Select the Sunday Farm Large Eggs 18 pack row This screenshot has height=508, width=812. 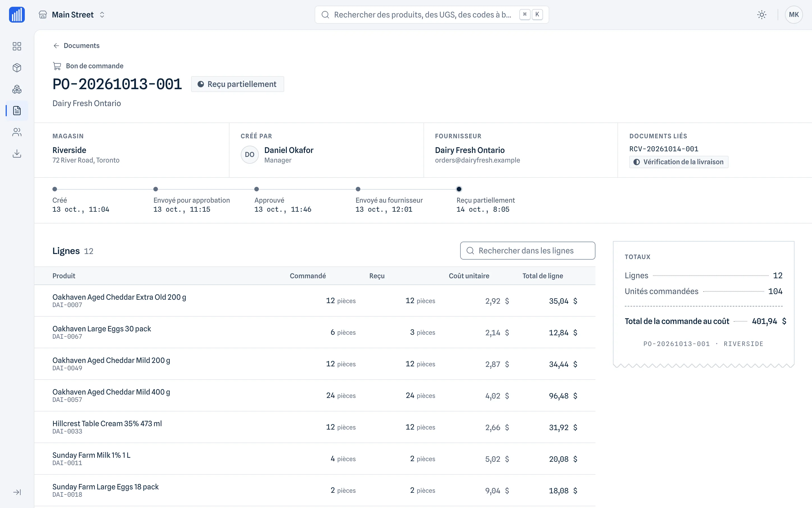315,490
